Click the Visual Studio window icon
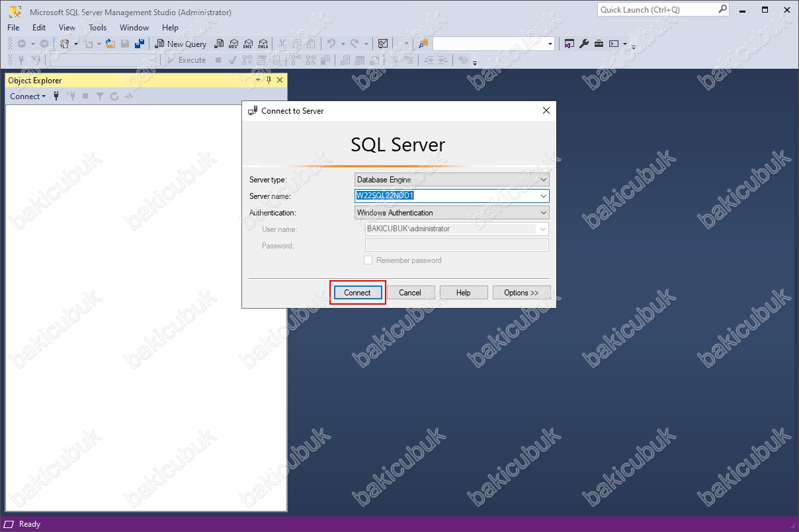Image resolution: width=799 pixels, height=532 pixels. (x=569, y=44)
